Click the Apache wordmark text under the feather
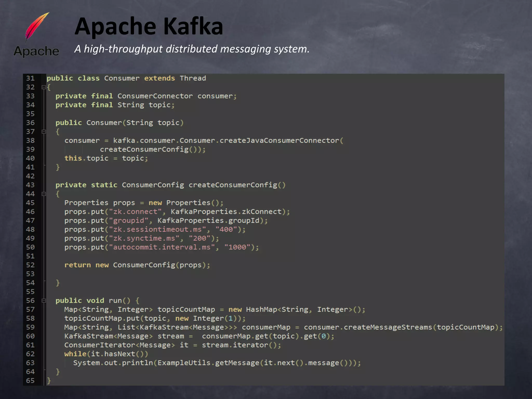Image resolution: width=532 pixels, height=399 pixels. coord(36,51)
